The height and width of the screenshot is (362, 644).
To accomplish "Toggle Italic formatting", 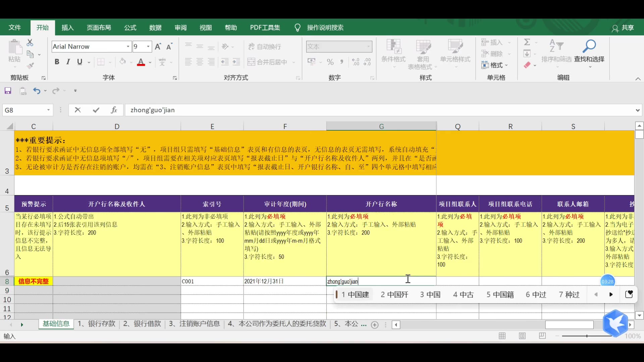I will pos(68,62).
